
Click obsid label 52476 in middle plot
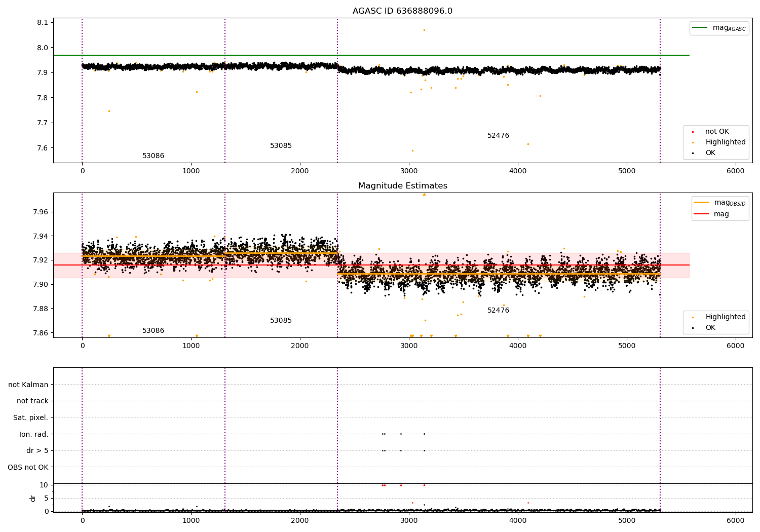[498, 311]
